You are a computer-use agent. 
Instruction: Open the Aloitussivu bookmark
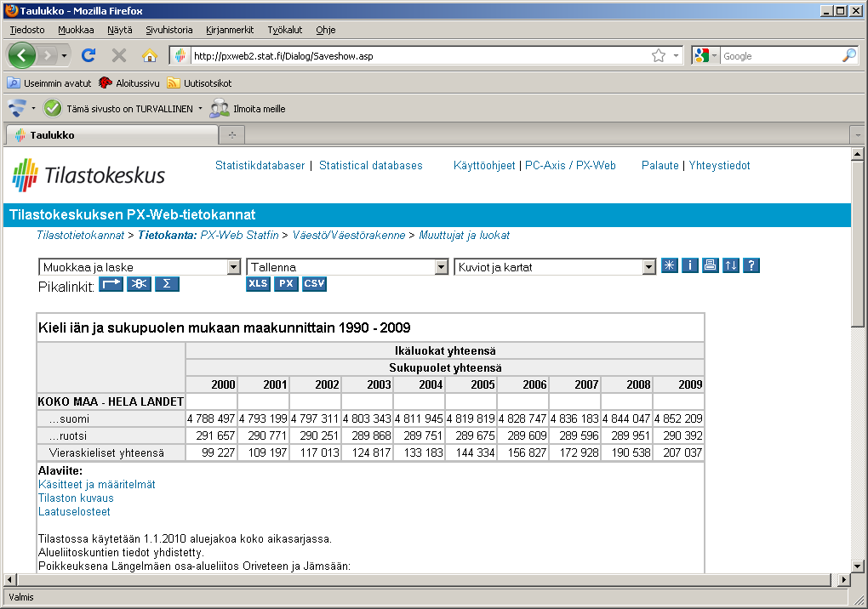[x=129, y=83]
